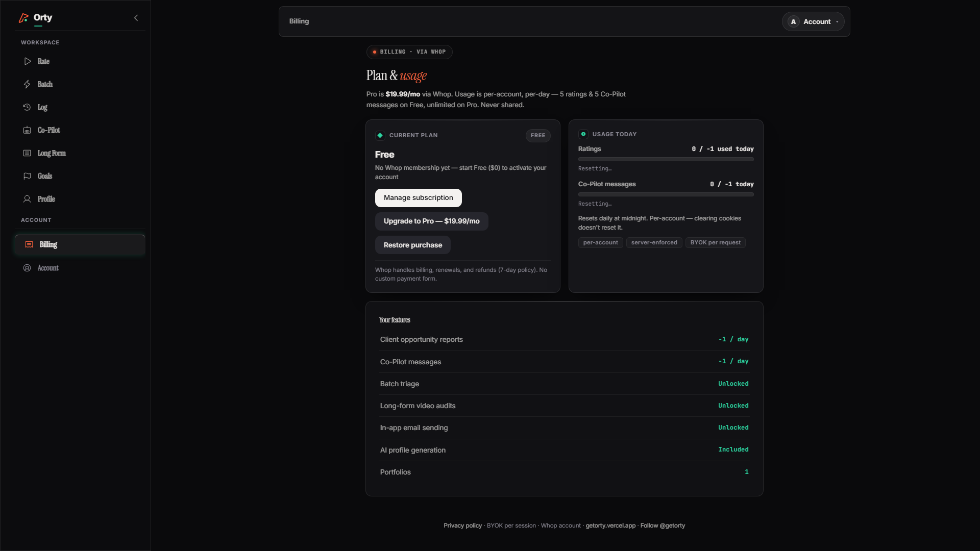Open Profile via the person icon

(x=28, y=199)
